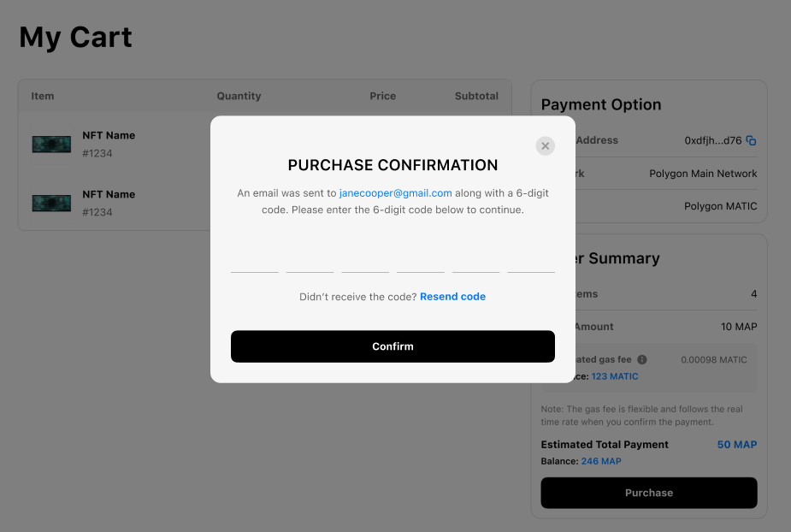791x532 pixels.
Task: Focus the third code digit field
Action: pyautogui.click(x=365, y=260)
